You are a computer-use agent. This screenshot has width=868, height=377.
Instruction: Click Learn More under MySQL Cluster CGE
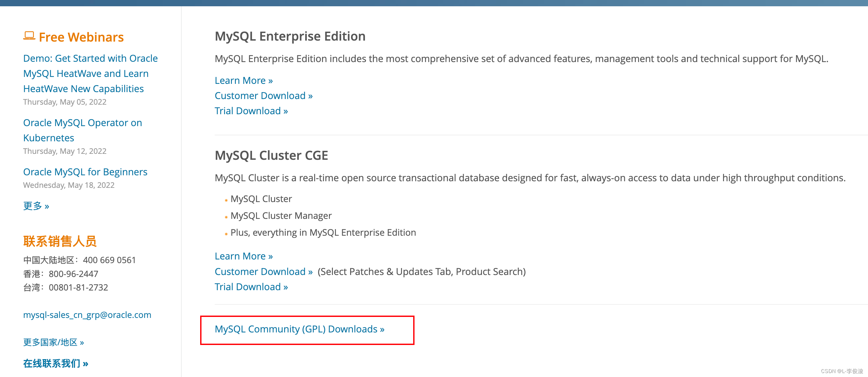tap(244, 256)
